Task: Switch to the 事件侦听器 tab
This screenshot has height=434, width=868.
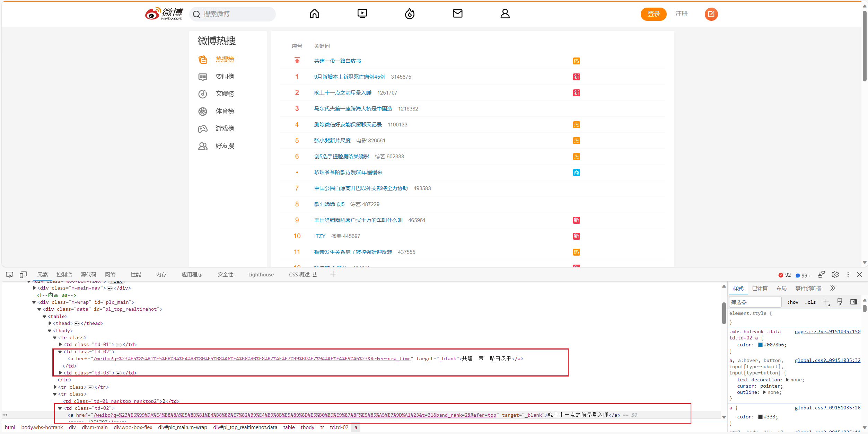Action: pos(808,288)
